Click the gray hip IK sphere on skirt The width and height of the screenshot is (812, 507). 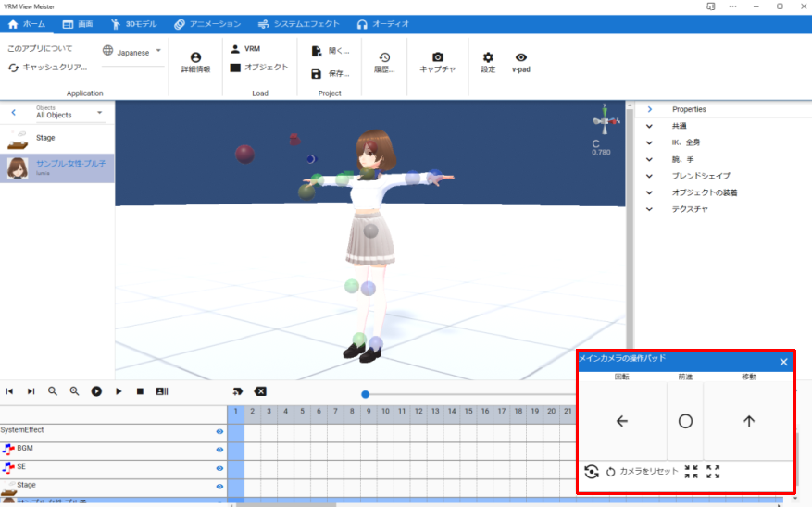370,230
